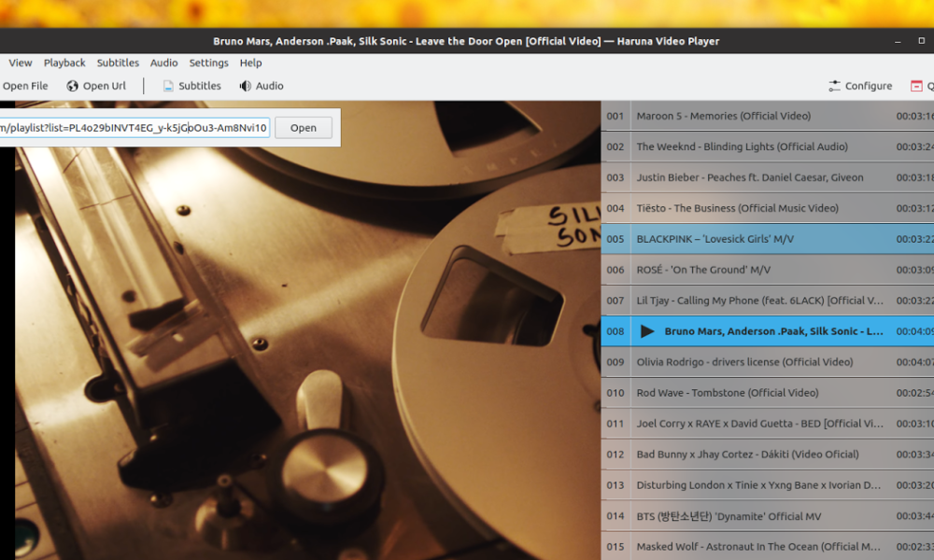Click track number 001 in the playlist

(x=616, y=116)
